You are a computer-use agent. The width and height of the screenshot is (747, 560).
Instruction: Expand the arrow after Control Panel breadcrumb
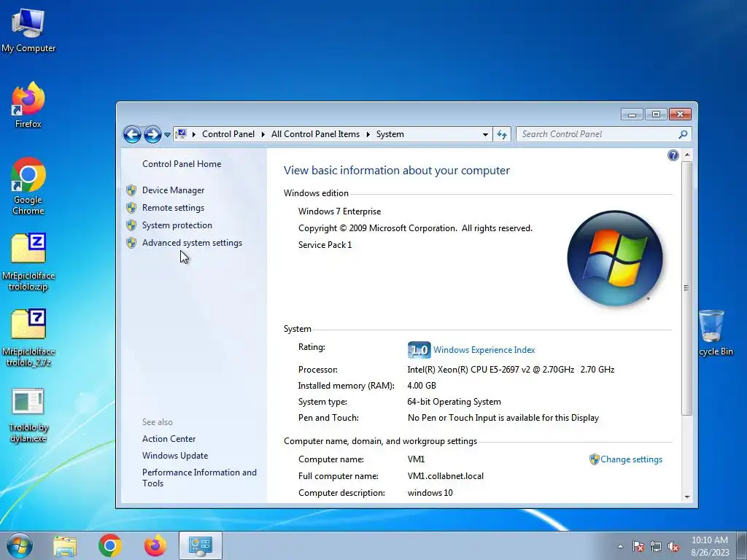coord(263,135)
